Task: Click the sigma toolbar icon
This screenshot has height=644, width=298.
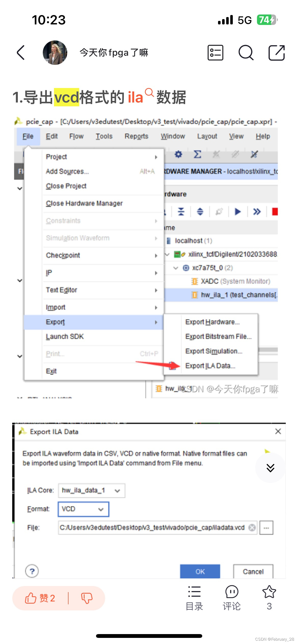Action: pyautogui.click(x=197, y=154)
